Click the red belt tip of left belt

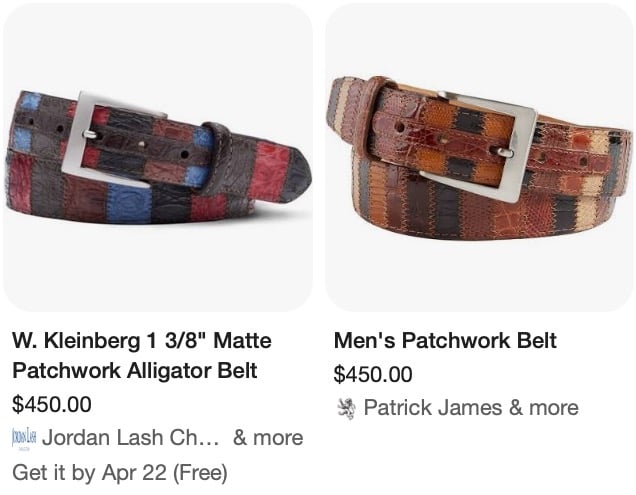(x=270, y=168)
